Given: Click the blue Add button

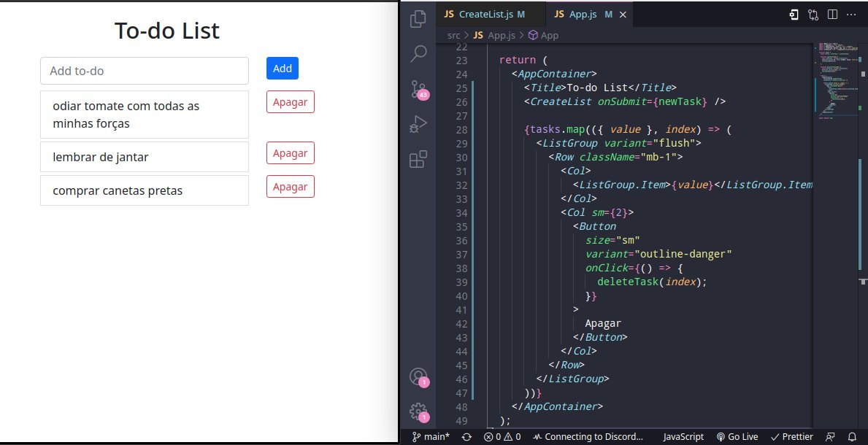Looking at the screenshot, I should (283, 68).
